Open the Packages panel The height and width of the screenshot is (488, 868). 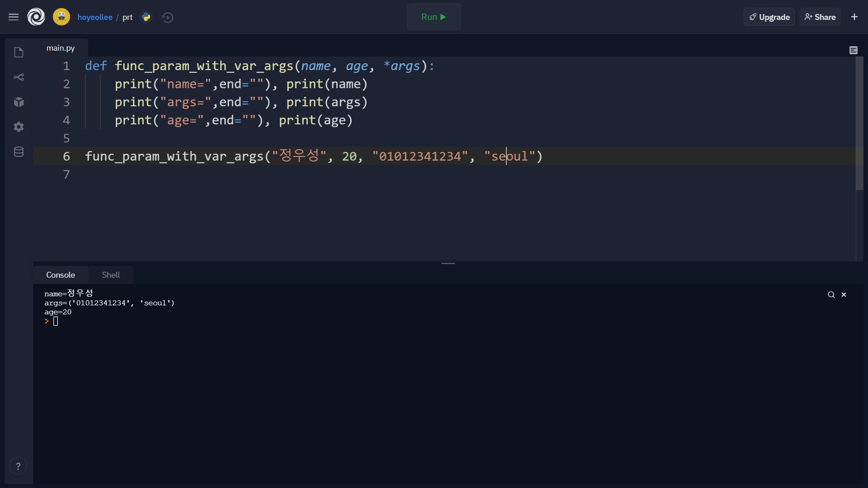[x=19, y=102]
